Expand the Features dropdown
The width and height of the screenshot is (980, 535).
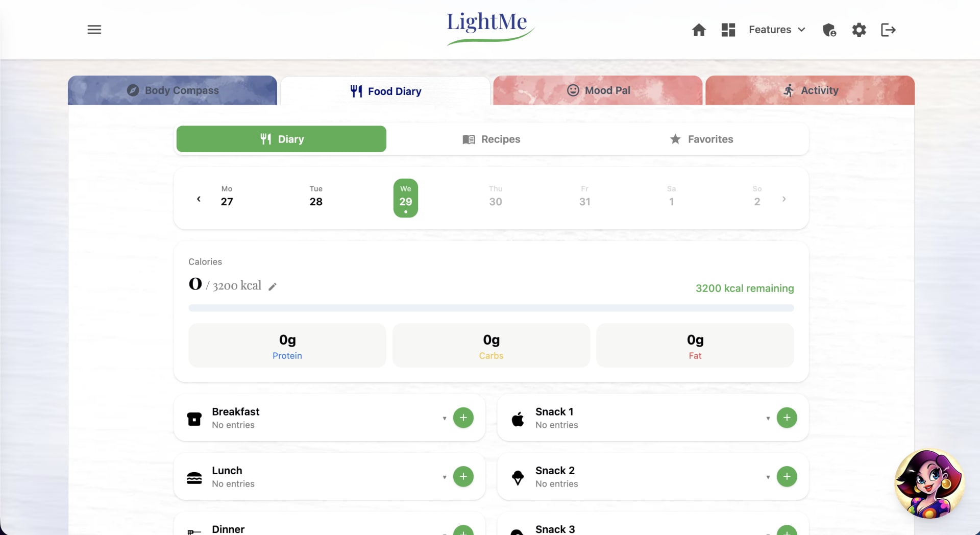click(x=777, y=30)
